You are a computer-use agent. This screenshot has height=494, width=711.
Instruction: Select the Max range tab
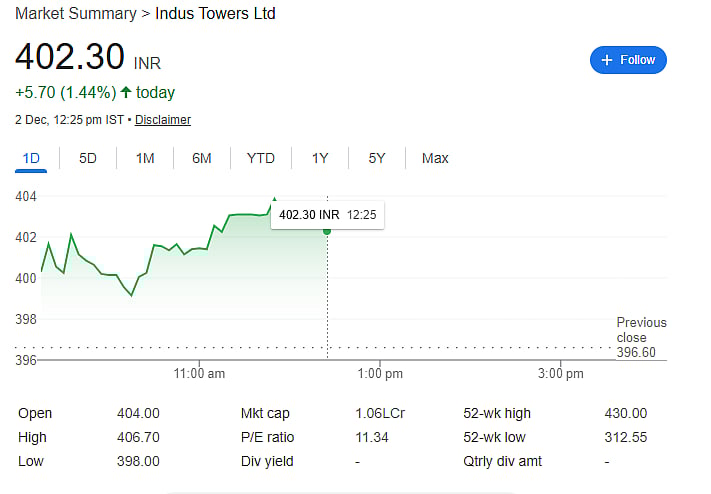point(435,158)
